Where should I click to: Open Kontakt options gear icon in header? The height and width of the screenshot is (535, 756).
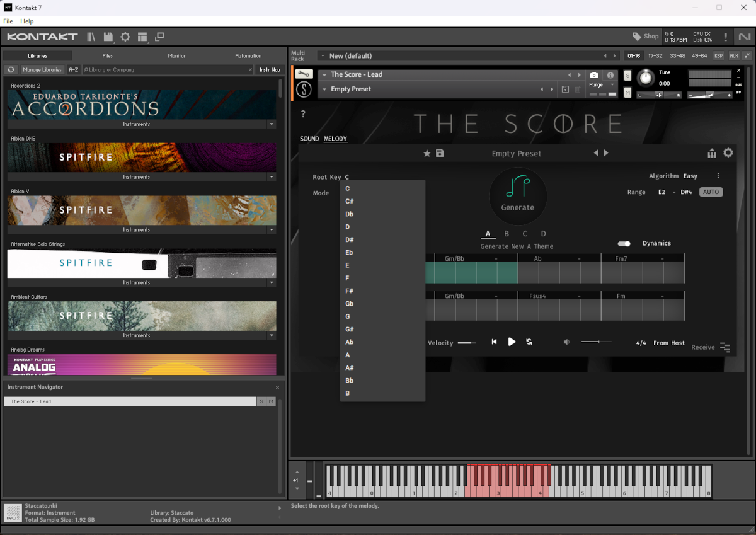tap(125, 37)
